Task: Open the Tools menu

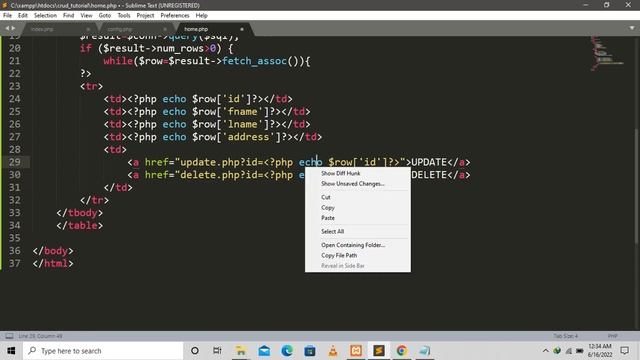Action: pos(124,16)
